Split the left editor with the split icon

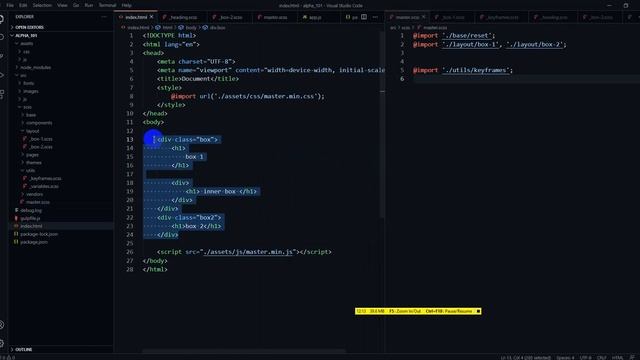(x=364, y=17)
